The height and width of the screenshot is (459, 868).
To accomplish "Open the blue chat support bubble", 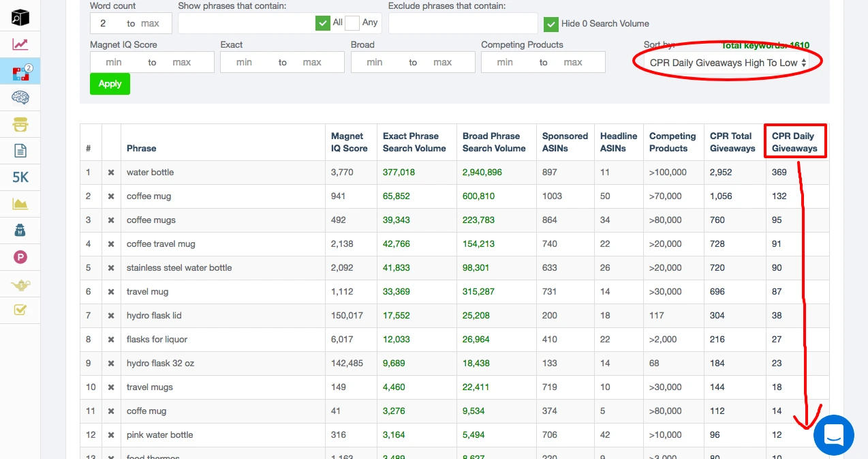I will coord(833,434).
